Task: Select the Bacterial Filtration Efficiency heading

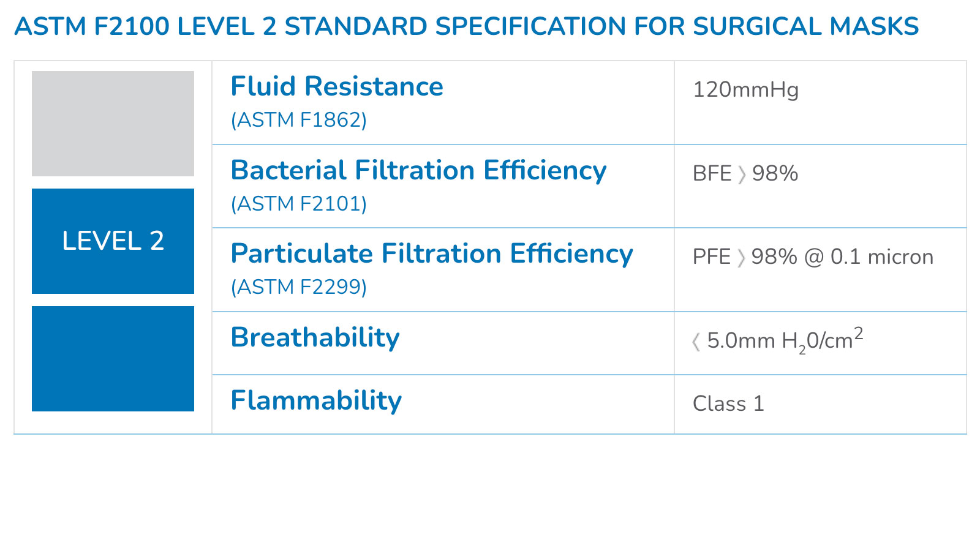Action: pos(418,170)
